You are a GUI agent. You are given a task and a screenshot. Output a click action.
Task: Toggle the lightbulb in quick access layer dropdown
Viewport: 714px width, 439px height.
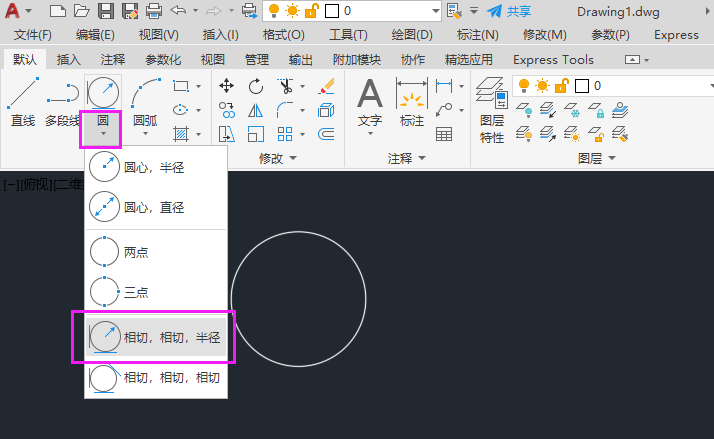click(x=274, y=10)
